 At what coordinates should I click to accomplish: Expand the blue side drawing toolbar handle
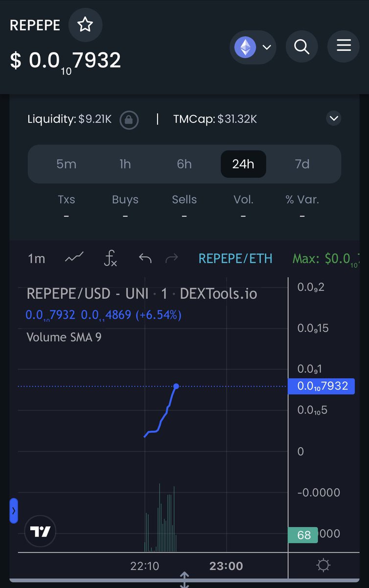click(14, 511)
